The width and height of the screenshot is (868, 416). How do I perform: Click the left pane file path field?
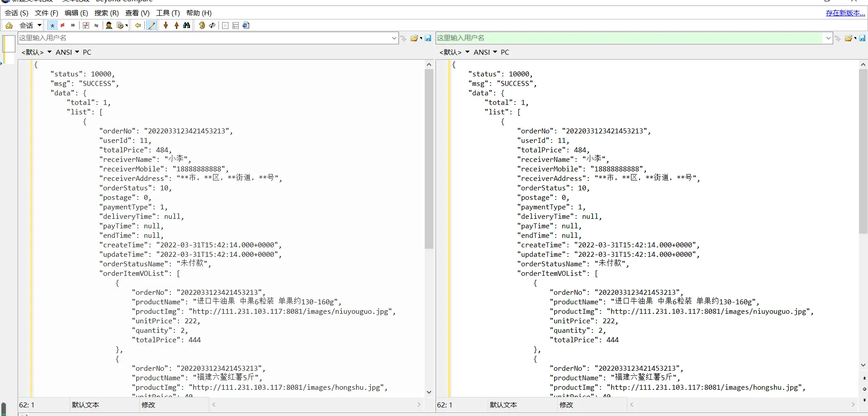[204, 38]
